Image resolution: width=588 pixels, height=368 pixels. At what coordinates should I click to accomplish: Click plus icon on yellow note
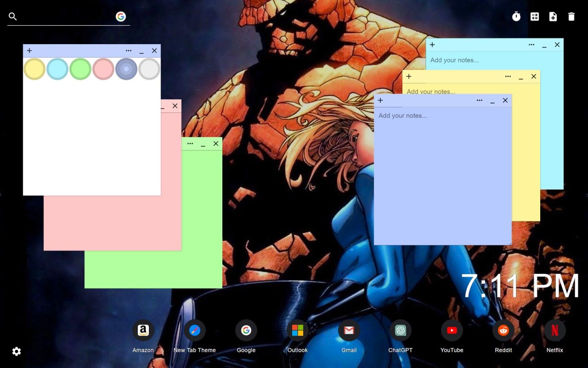(x=409, y=76)
